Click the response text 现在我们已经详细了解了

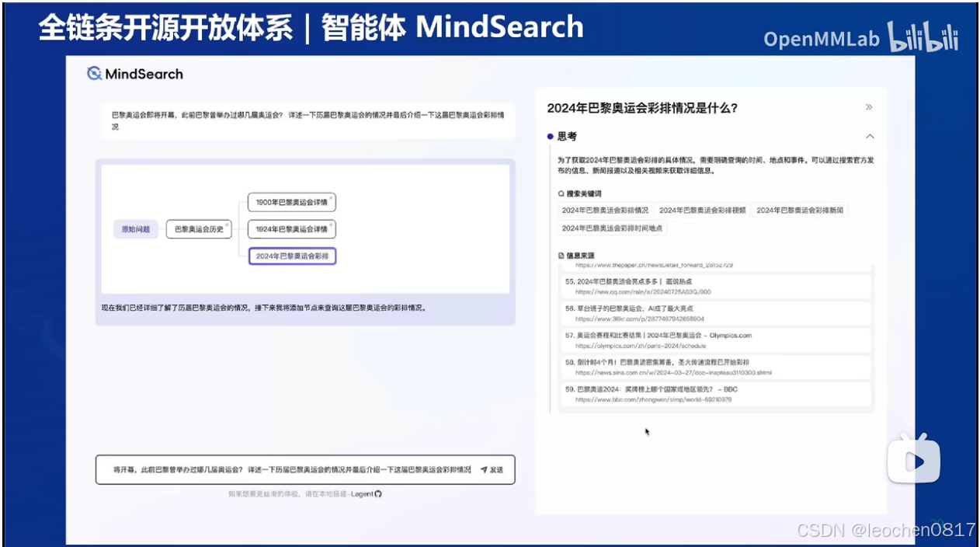tap(264, 308)
